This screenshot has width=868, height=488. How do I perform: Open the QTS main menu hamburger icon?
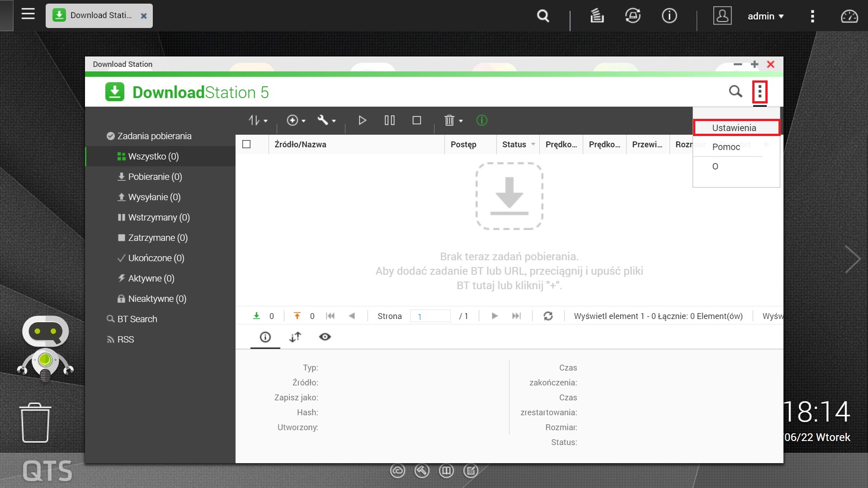[28, 14]
